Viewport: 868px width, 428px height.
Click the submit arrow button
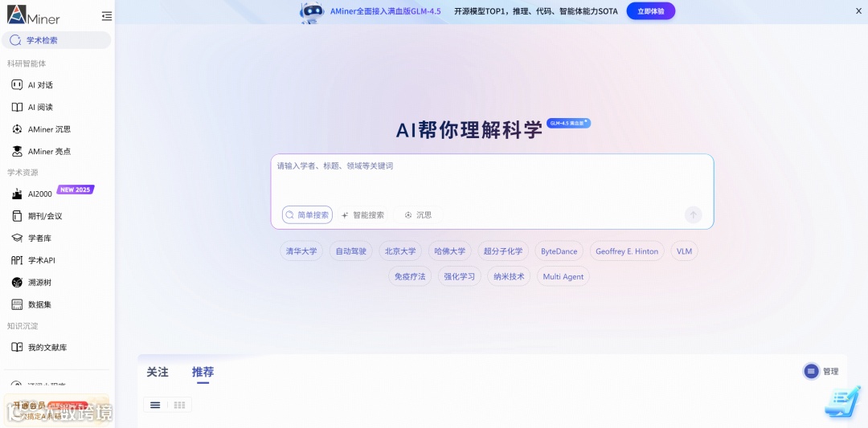[693, 215]
